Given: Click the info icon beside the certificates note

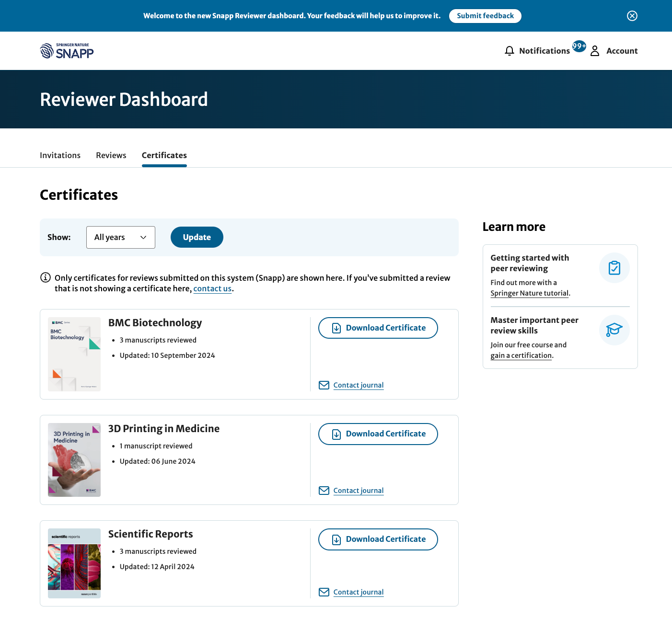Looking at the screenshot, I should click(x=46, y=277).
